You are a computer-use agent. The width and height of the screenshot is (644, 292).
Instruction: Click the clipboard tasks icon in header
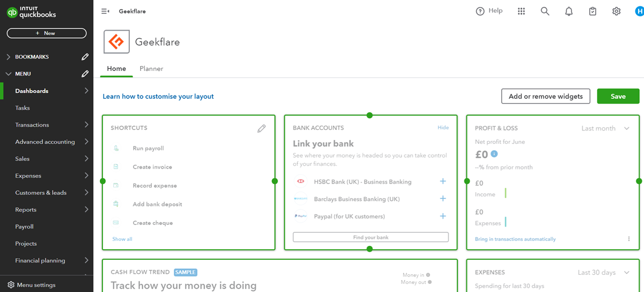pos(592,11)
